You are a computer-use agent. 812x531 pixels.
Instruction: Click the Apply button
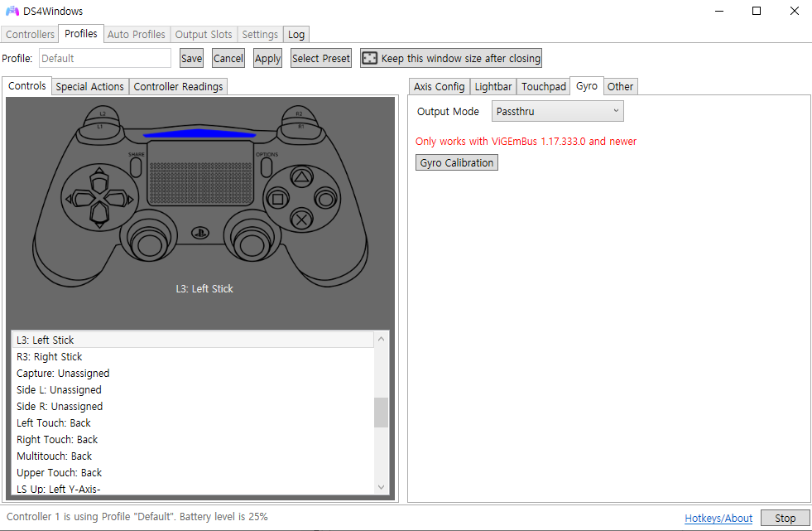(267, 59)
